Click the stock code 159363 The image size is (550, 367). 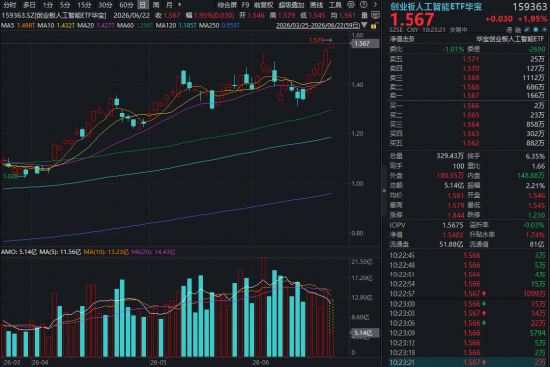click(530, 7)
